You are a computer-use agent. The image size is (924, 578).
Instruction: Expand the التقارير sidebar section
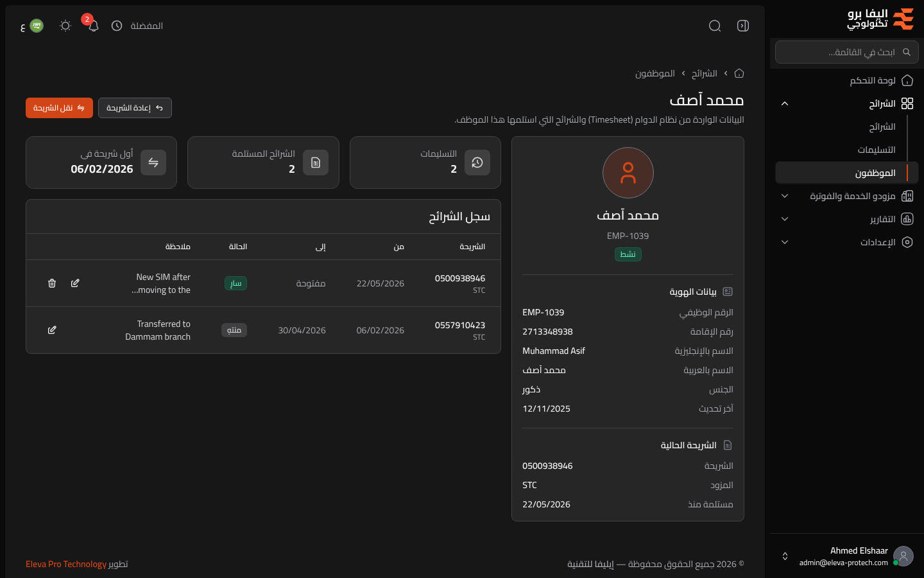pyautogui.click(x=847, y=219)
